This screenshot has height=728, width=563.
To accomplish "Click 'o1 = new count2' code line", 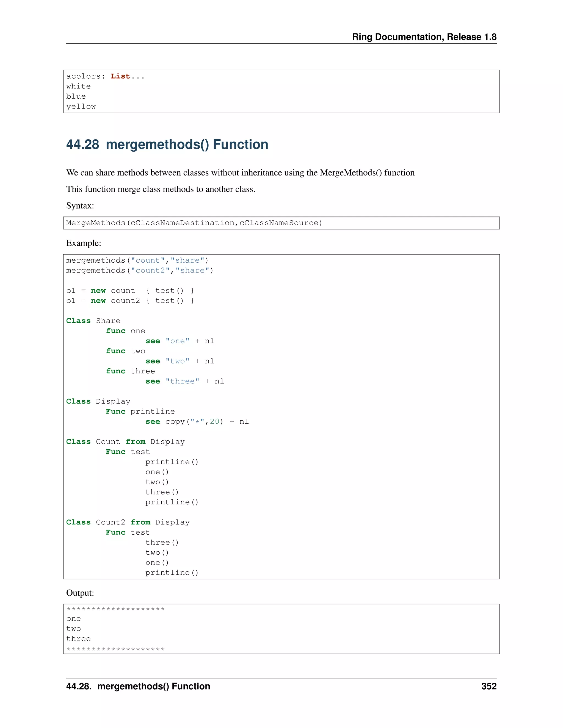I will coord(130,301).
